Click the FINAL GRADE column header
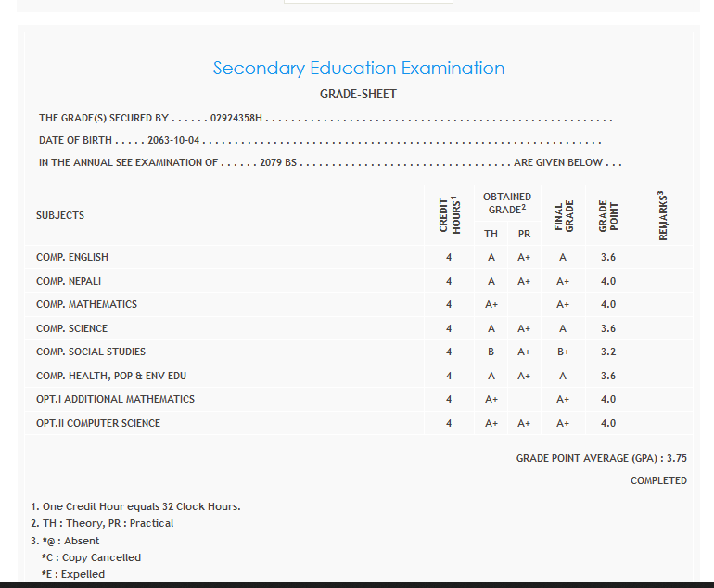714x588 pixels. pyautogui.click(x=563, y=215)
